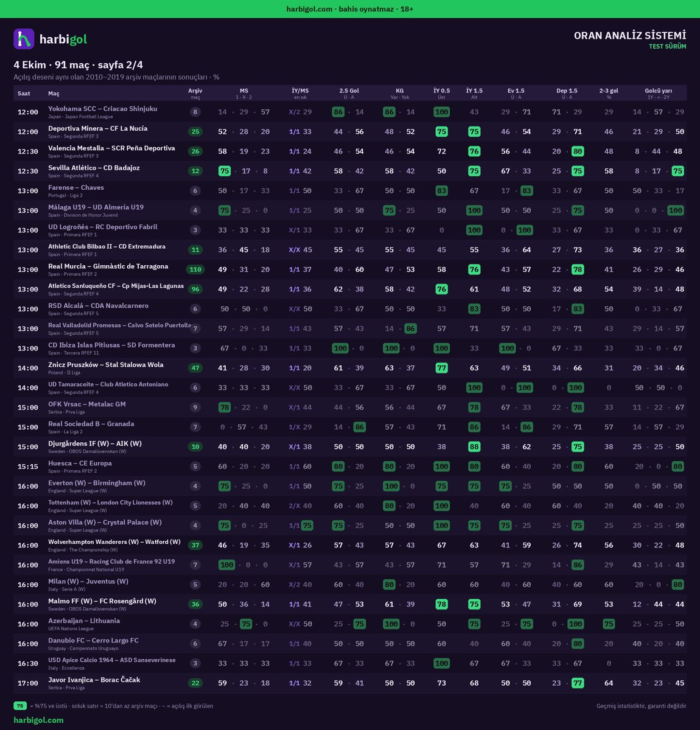Viewport: 700px width, 730px height.
Task: Click the Real Valladolid Promesas – Calvo Sotelo match
Action: pos(119,325)
